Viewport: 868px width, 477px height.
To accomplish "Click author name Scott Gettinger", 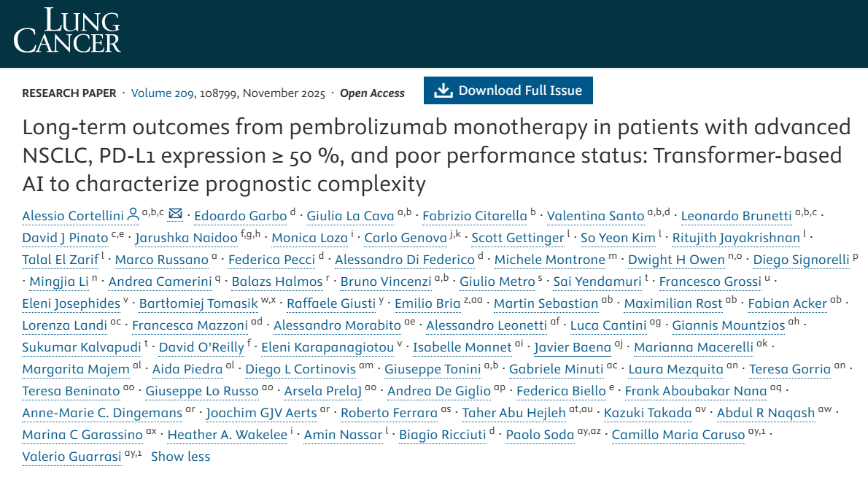I will coord(517,238).
